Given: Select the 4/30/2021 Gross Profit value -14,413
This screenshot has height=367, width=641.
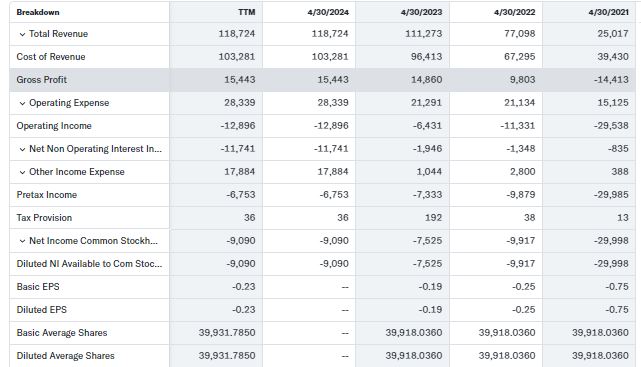Looking at the screenshot, I should click(x=611, y=80).
